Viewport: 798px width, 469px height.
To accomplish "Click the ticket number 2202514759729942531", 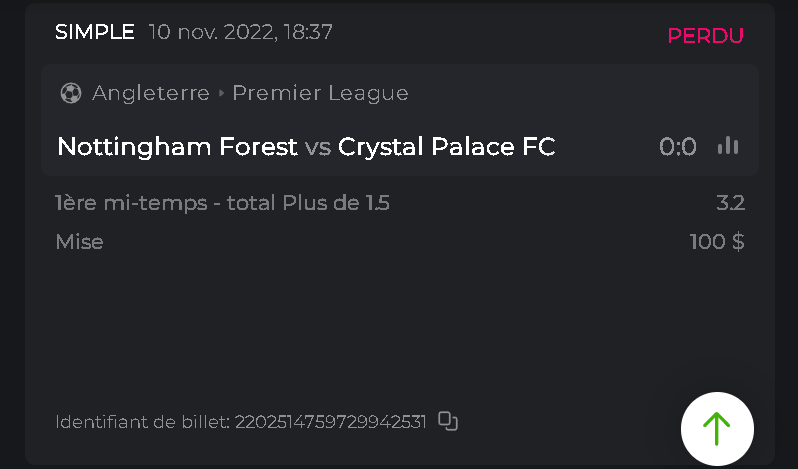I will tap(330, 422).
